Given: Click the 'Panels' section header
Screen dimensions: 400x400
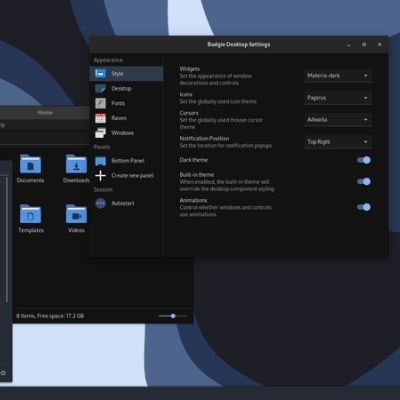Looking at the screenshot, I should tap(102, 147).
